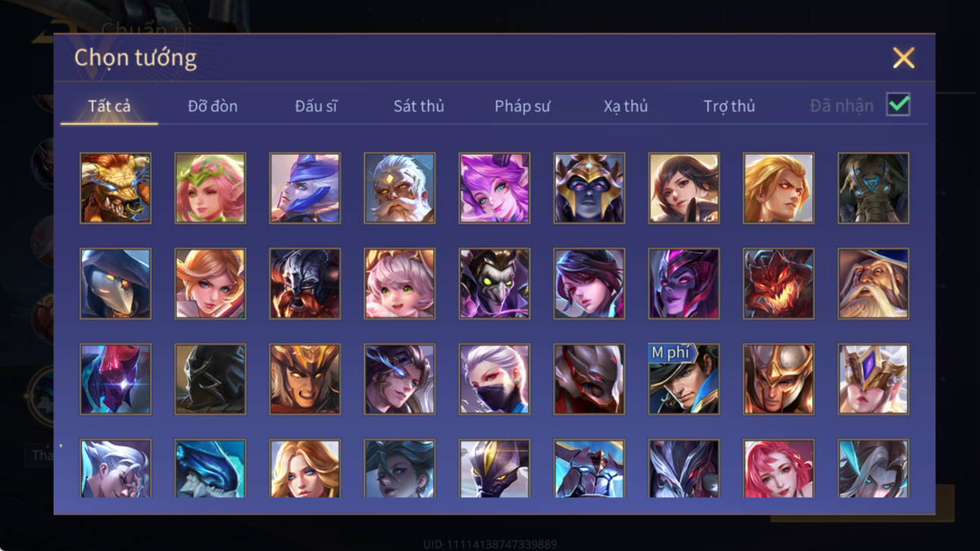Image resolution: width=980 pixels, height=551 pixels.
Task: Select the Tất cả tab
Action: [109, 106]
